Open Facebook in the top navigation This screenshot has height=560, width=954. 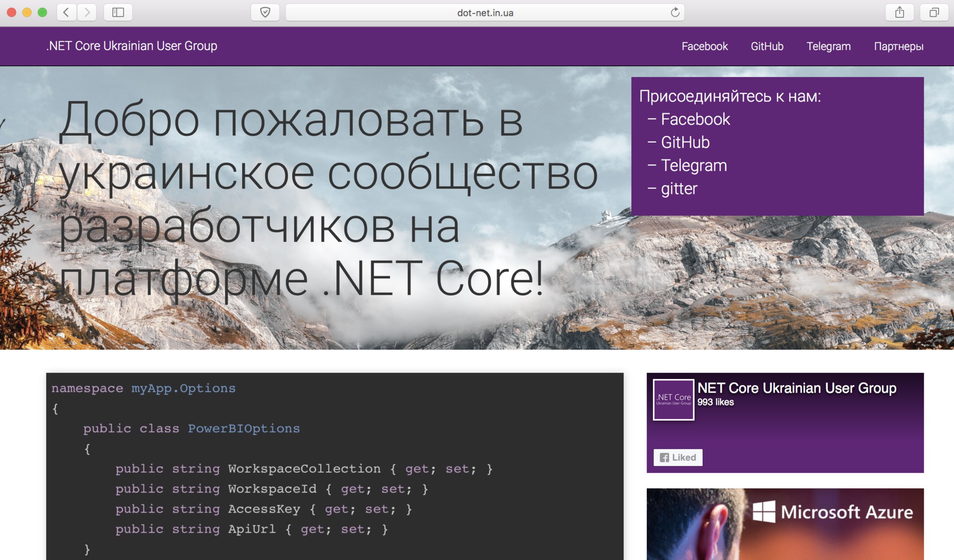coord(705,46)
